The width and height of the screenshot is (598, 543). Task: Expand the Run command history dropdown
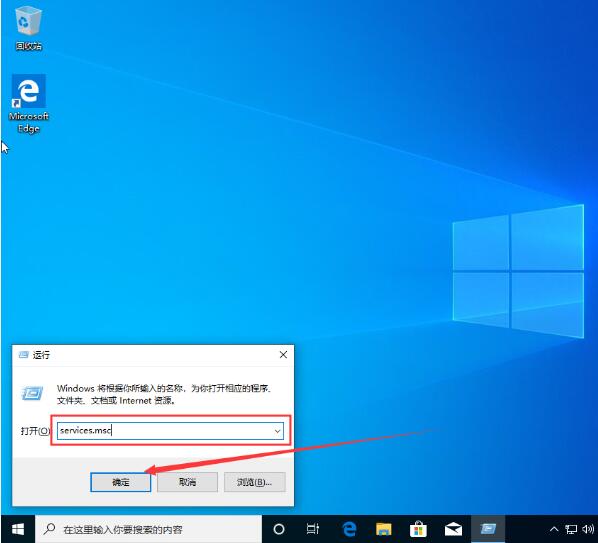(x=277, y=431)
